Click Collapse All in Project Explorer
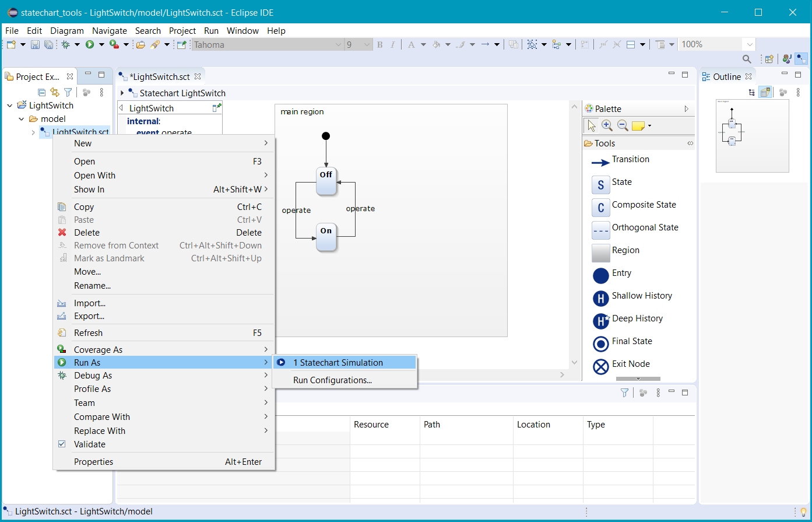 coord(42,92)
